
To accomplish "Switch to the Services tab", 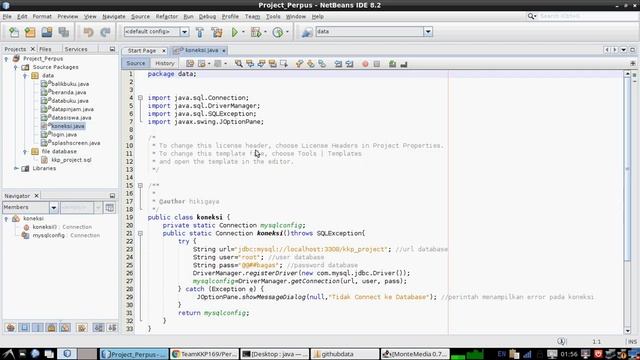I will (76, 49).
